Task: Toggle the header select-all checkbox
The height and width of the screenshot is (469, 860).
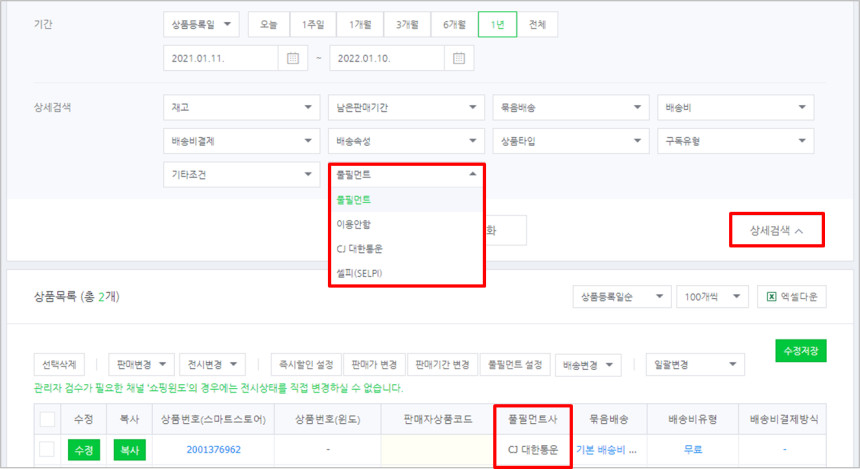Action: pyautogui.click(x=47, y=420)
